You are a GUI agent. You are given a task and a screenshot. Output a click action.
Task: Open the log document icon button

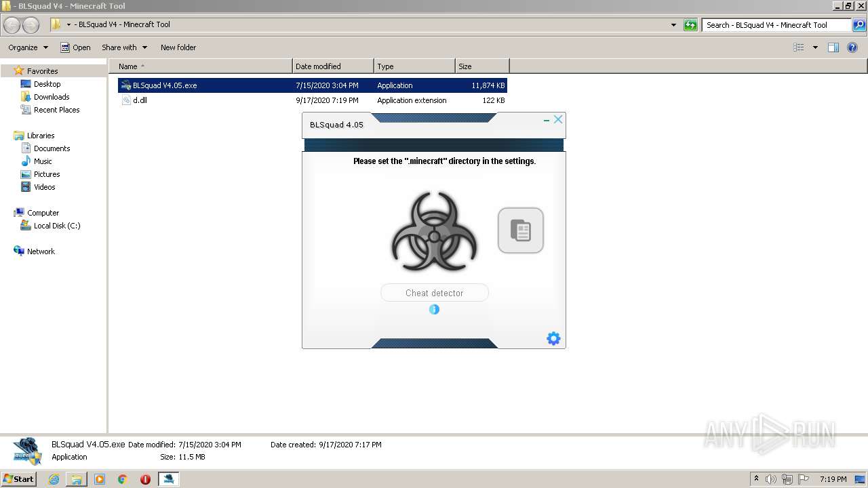click(521, 230)
